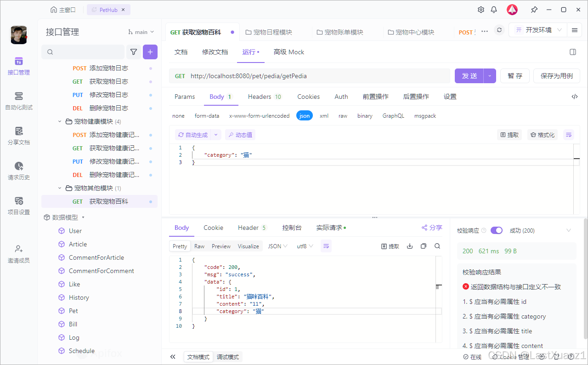Click the notification bell icon
Viewport: 588px width, 365px height.
click(494, 9)
